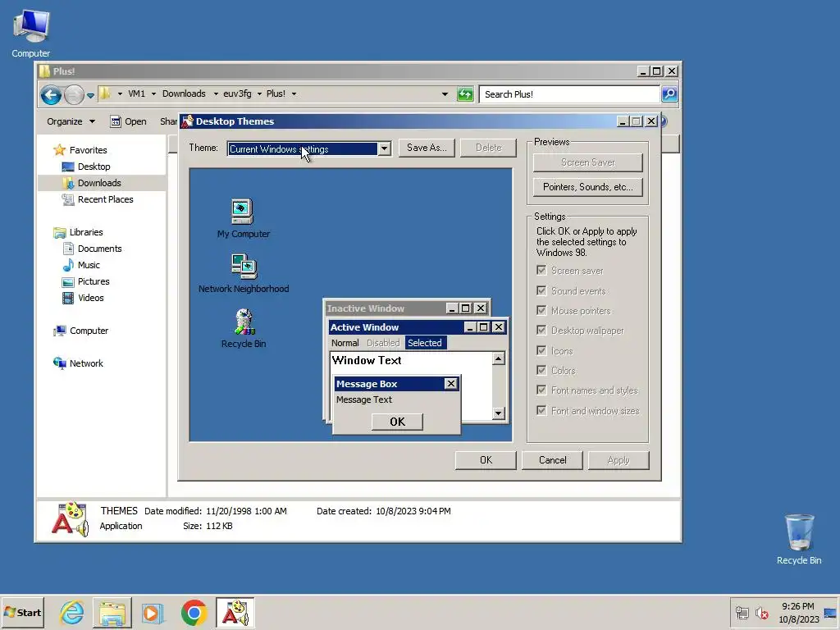Click the Apply button
840x630 pixels.
pos(619,460)
